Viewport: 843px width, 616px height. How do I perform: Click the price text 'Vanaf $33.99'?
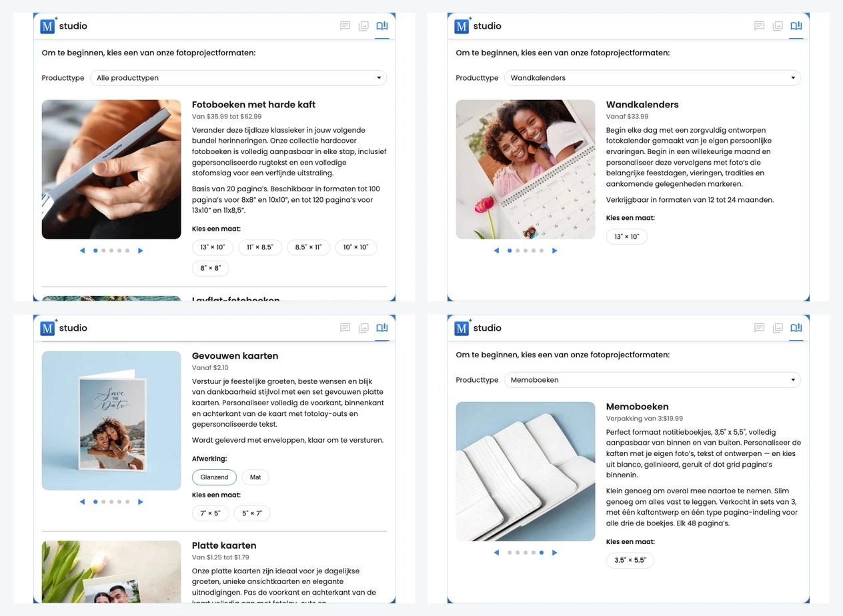627,117
